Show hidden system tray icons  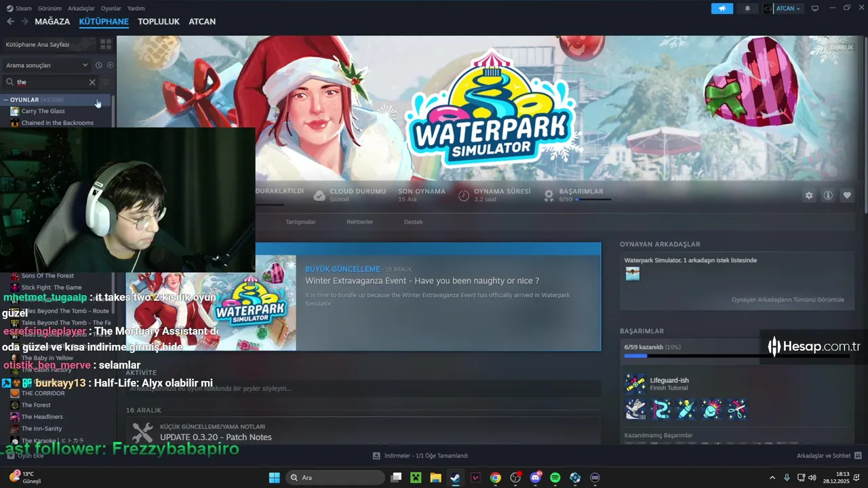click(x=772, y=478)
